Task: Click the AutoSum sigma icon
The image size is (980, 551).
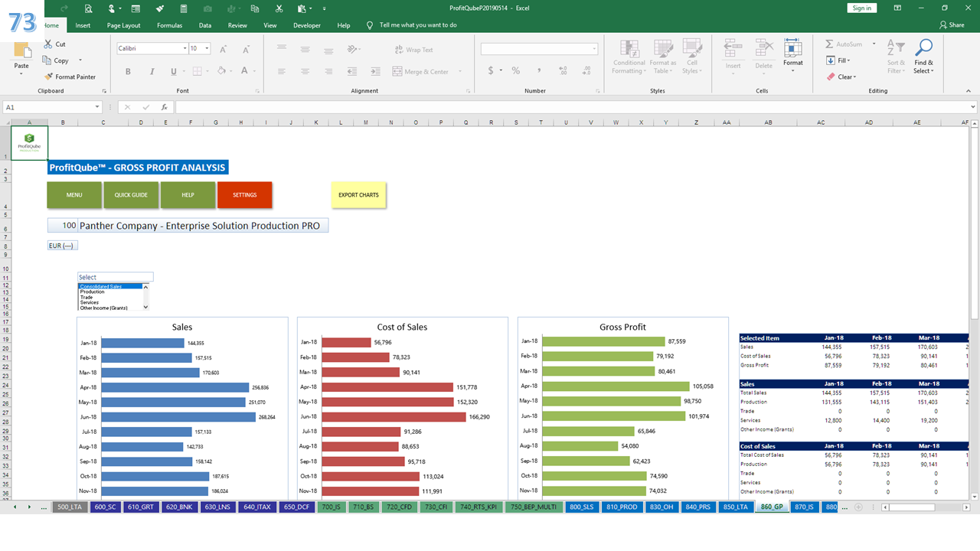Action: pyautogui.click(x=830, y=44)
